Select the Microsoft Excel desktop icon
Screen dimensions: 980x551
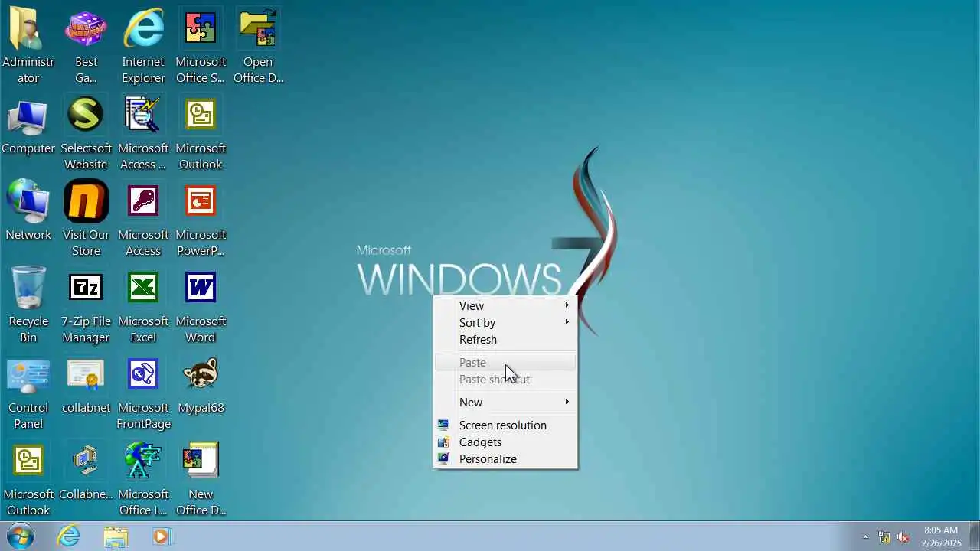(143, 305)
